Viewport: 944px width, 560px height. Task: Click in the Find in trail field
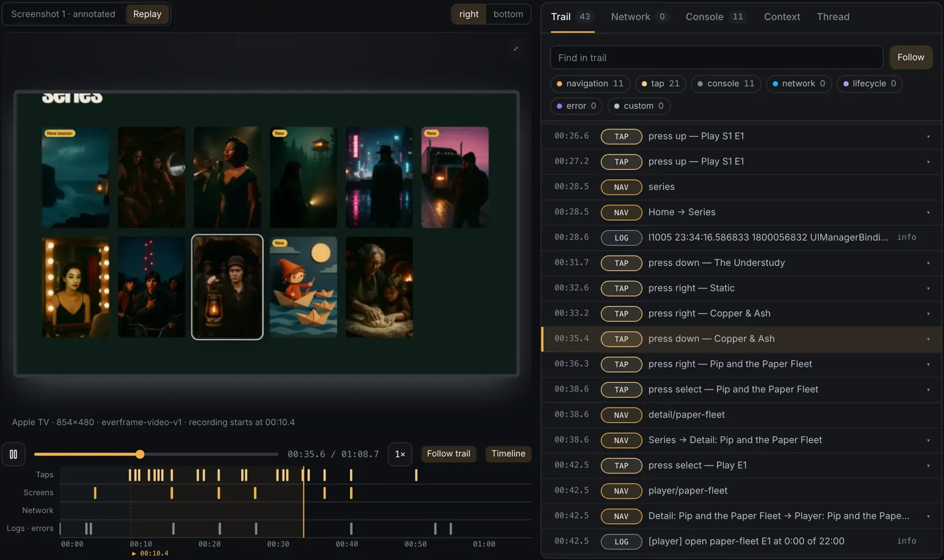point(716,58)
